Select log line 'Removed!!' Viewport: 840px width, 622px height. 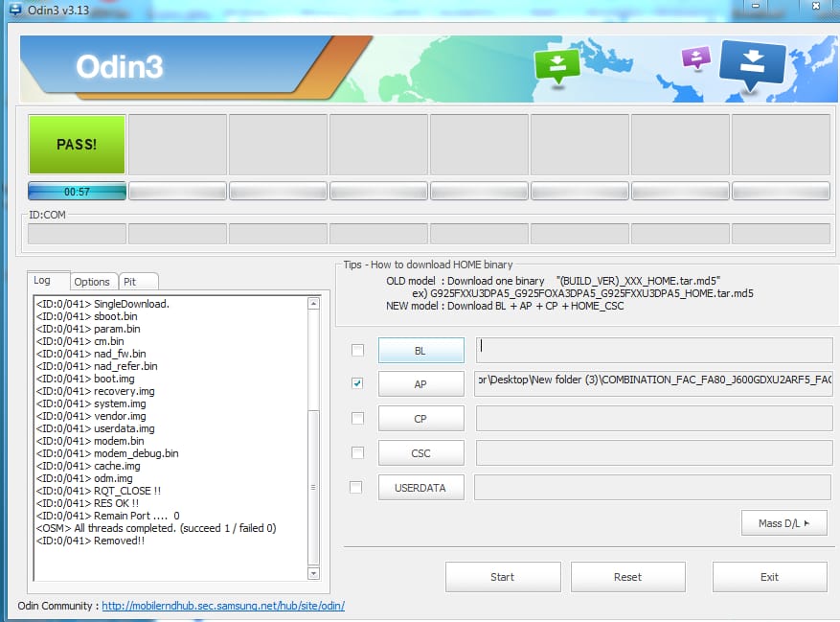coord(90,541)
